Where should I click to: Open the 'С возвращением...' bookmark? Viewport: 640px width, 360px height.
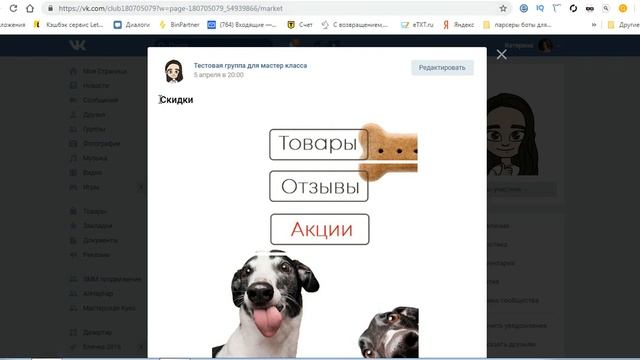coord(354,25)
